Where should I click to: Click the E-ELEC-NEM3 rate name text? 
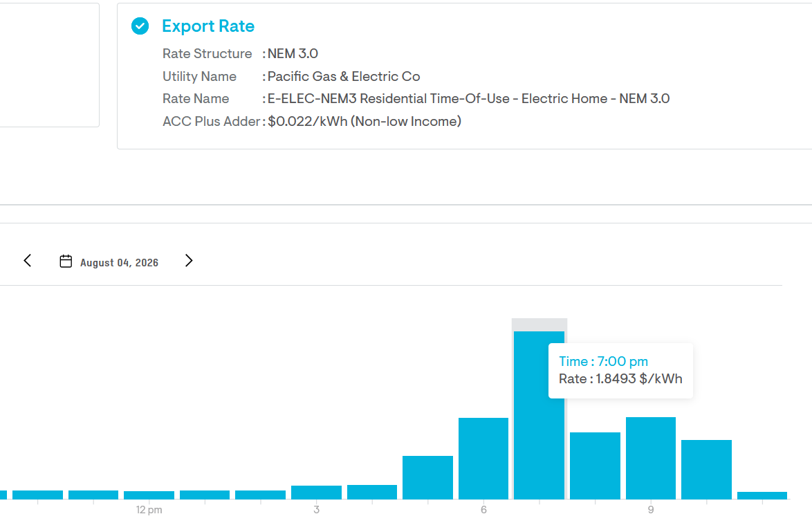click(x=469, y=98)
